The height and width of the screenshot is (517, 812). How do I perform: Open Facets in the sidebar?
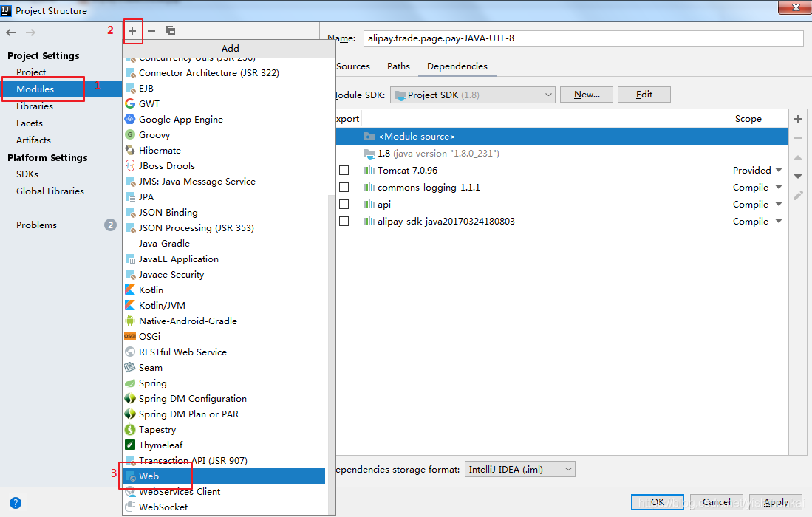30,123
